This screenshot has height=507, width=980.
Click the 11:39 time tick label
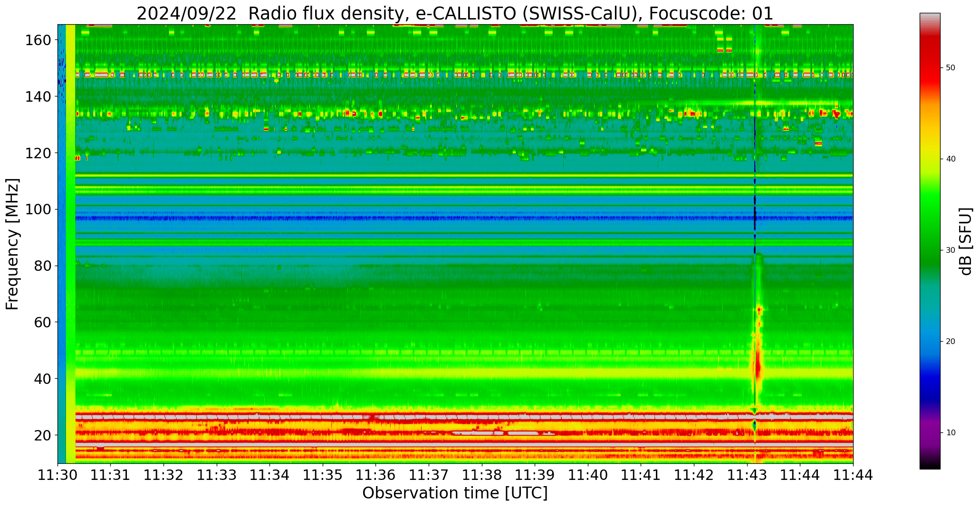535,475
